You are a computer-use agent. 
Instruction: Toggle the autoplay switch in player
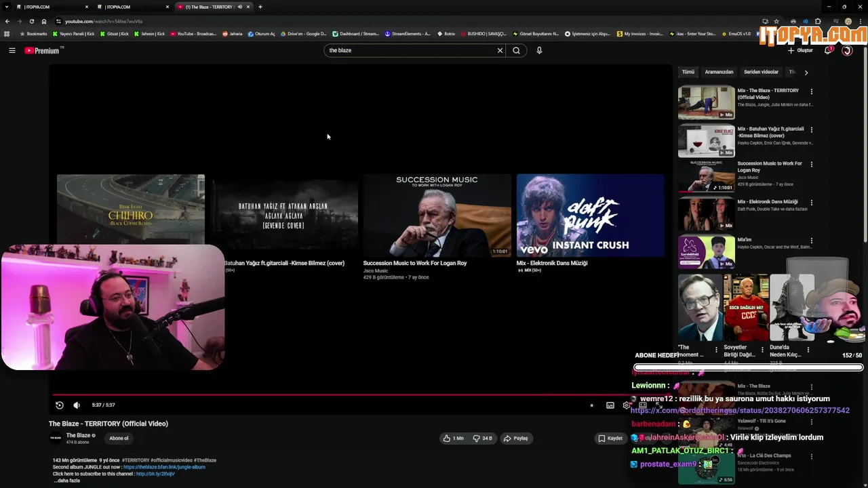pos(592,405)
